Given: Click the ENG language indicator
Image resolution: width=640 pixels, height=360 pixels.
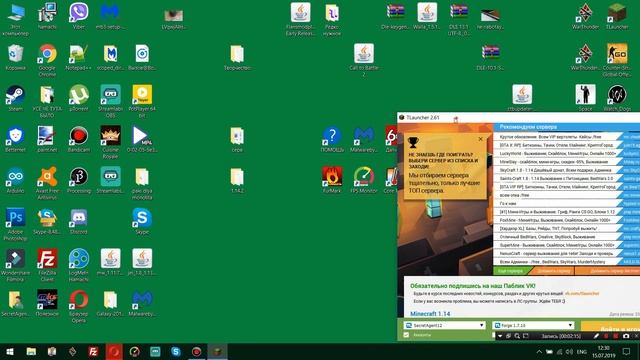Looking at the screenshot, I should 582,351.
